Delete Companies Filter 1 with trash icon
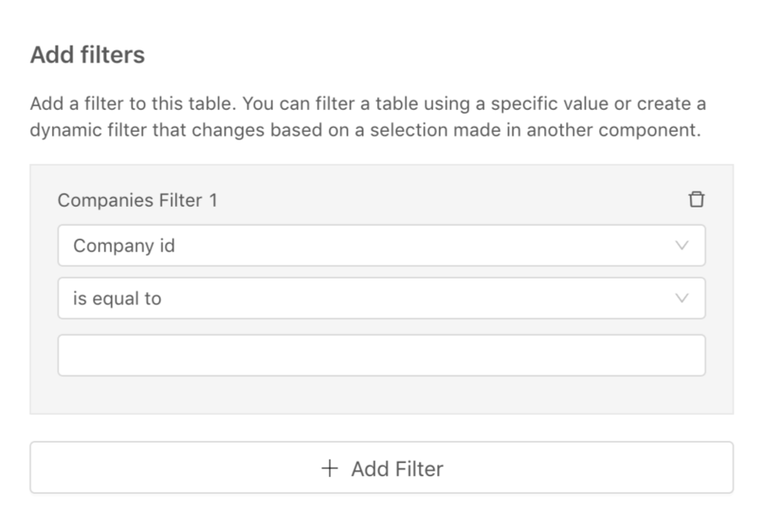The image size is (763, 532). pyautogui.click(x=696, y=200)
